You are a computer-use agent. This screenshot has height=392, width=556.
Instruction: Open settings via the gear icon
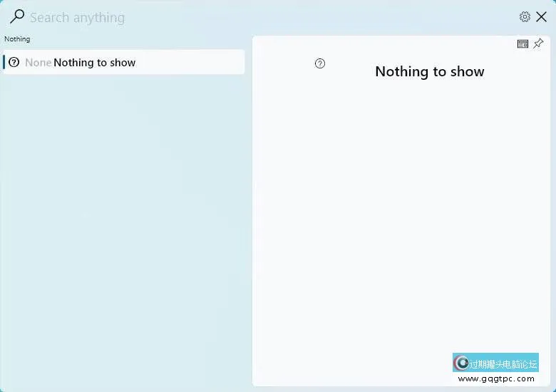525,17
